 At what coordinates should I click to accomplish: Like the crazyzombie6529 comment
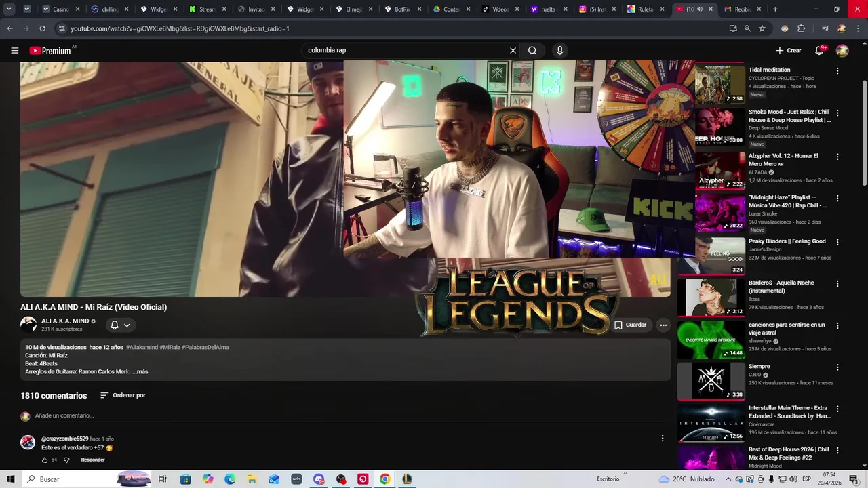coord(45,460)
